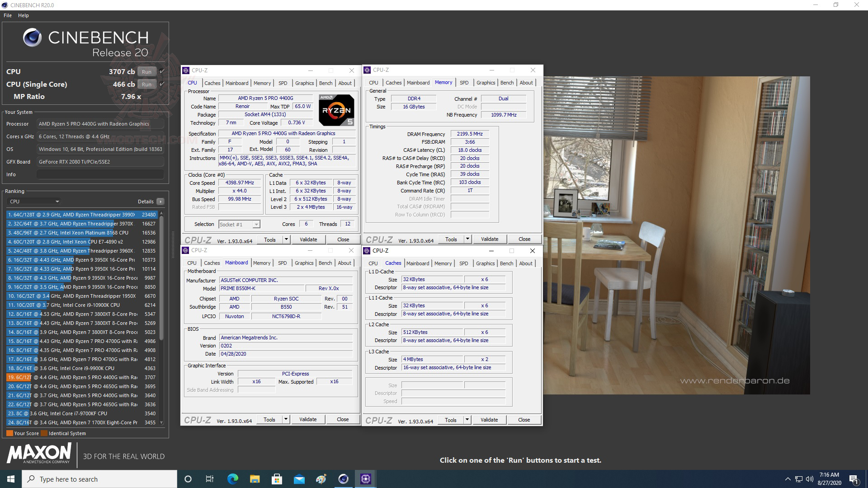This screenshot has width=868, height=488.
Task: Click the Validate button in CPU-Z
Action: tap(308, 239)
